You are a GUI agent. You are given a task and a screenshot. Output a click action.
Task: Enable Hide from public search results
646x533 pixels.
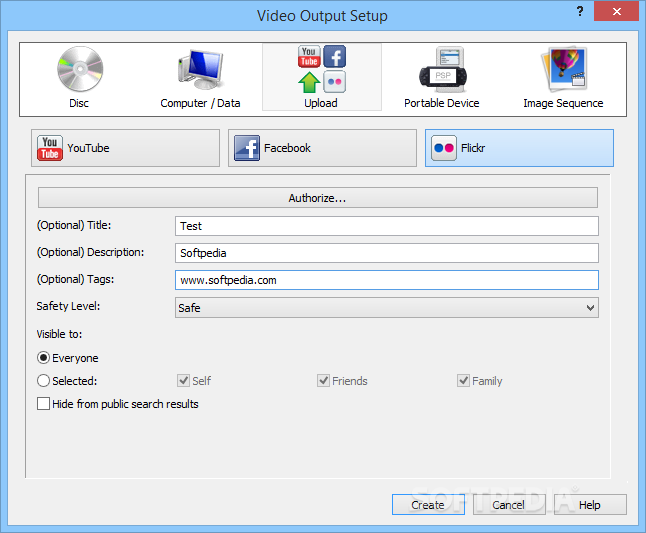(43, 404)
